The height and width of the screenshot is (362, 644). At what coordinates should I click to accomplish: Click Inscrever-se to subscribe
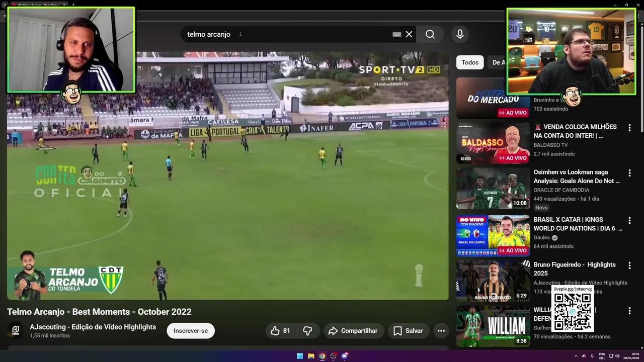click(x=191, y=331)
